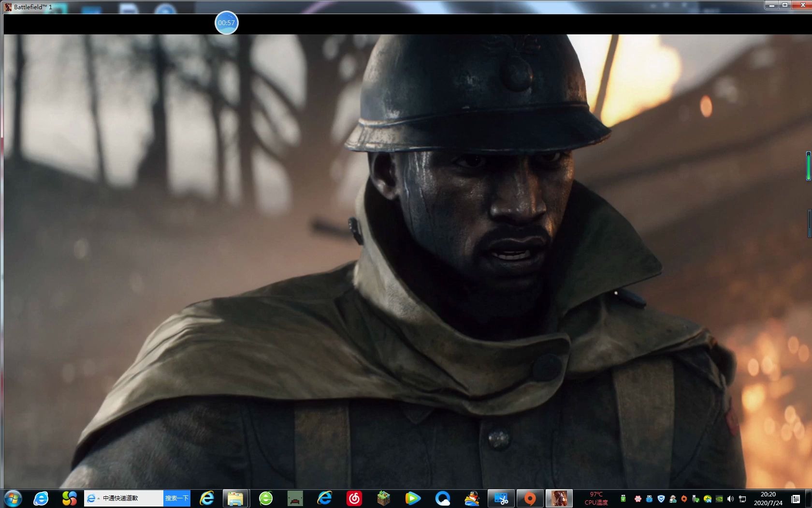Screen dimensions: 812x508
Task: Click the Battlefield 1 title bar icon
Action: (x=8, y=7)
